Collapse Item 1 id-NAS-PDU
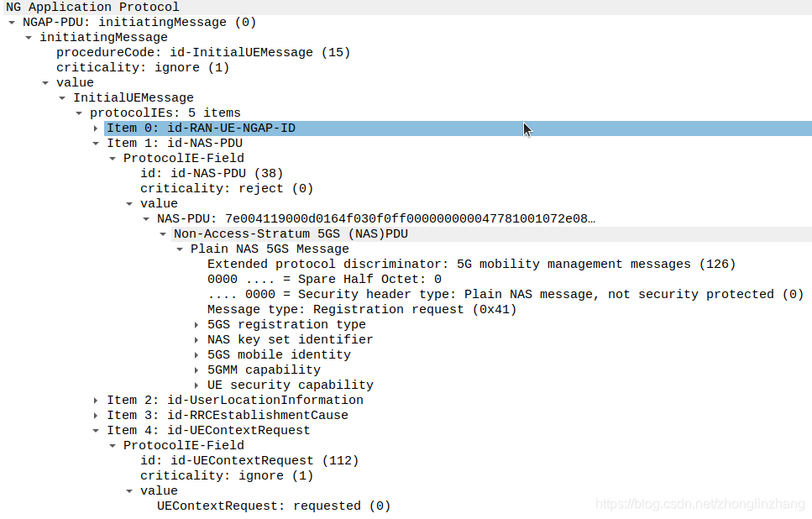Viewport: 812px width, 519px height. coord(95,143)
